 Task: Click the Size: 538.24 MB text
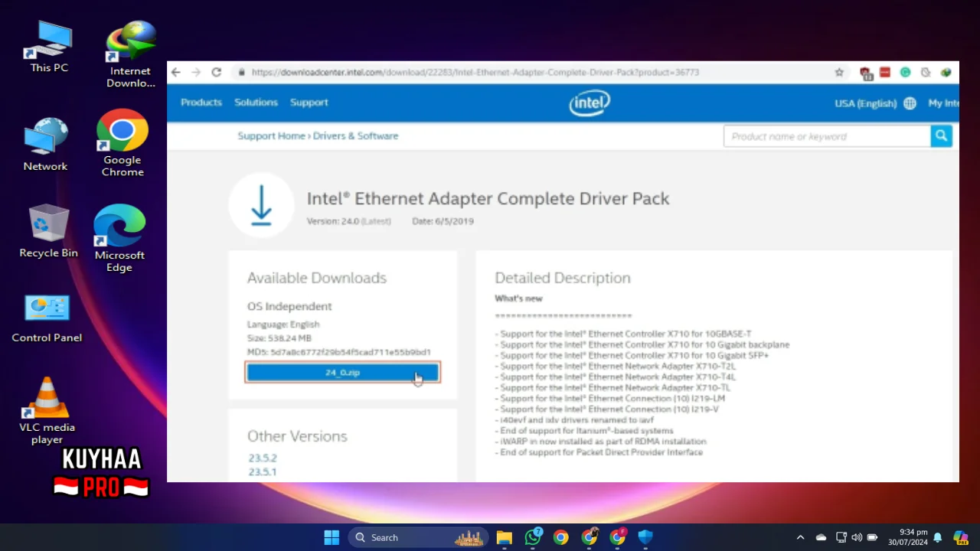[279, 338]
